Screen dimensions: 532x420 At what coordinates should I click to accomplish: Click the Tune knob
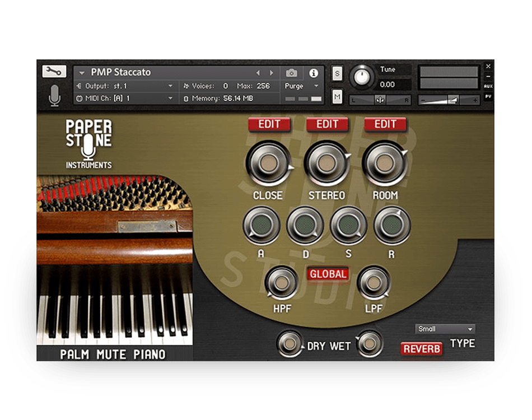point(362,76)
